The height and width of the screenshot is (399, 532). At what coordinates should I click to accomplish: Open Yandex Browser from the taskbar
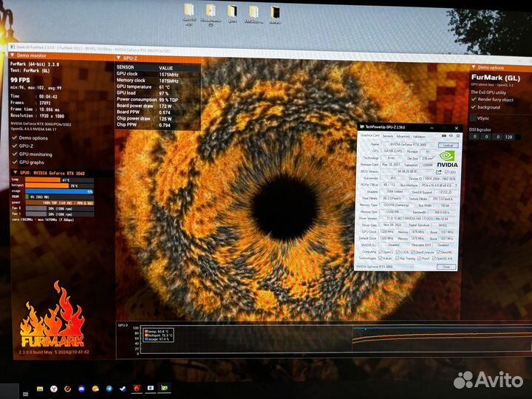[x=54, y=389]
